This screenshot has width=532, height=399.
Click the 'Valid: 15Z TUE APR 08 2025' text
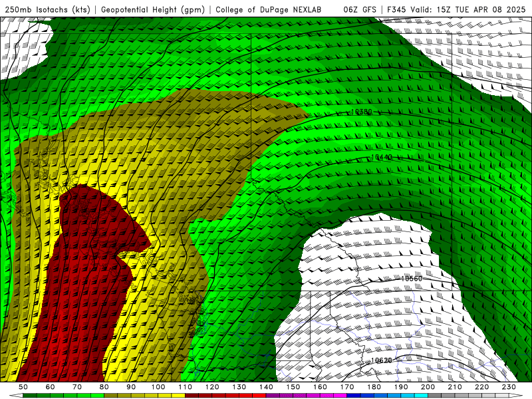pyautogui.click(x=467, y=9)
